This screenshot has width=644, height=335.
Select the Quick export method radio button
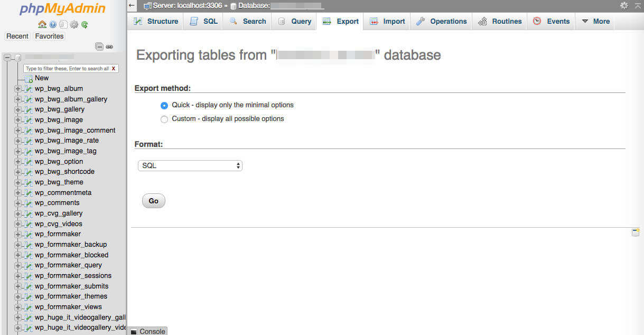click(164, 105)
